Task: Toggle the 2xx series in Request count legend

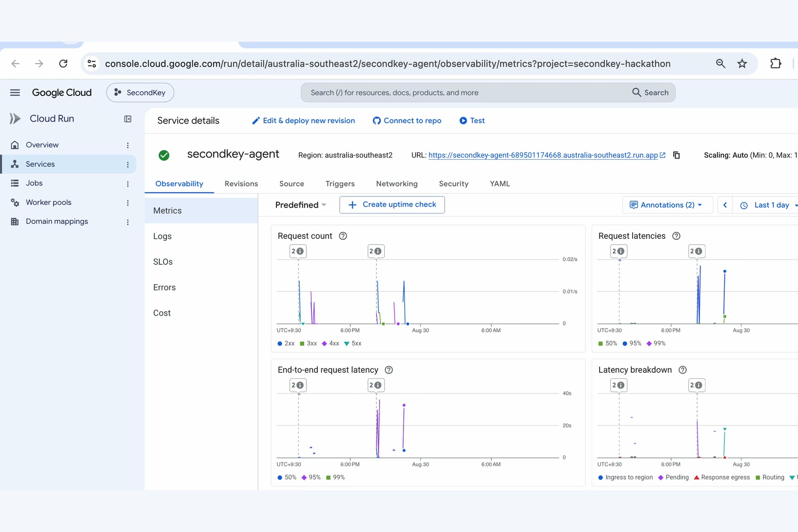Action: tap(286, 344)
